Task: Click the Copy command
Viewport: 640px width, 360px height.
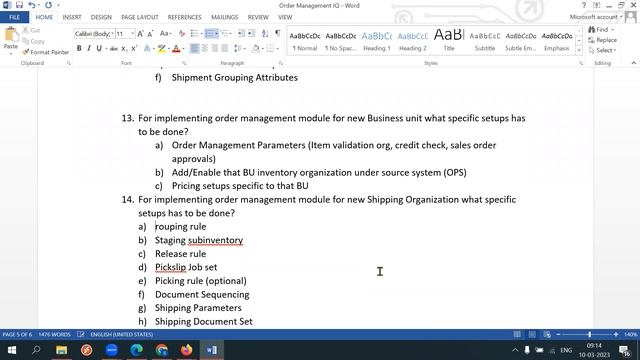Action: tap(33, 41)
